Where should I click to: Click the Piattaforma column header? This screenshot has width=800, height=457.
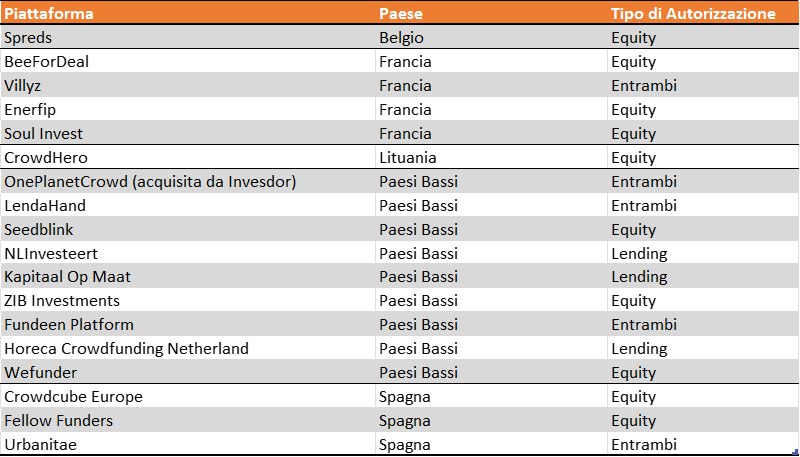(49, 14)
